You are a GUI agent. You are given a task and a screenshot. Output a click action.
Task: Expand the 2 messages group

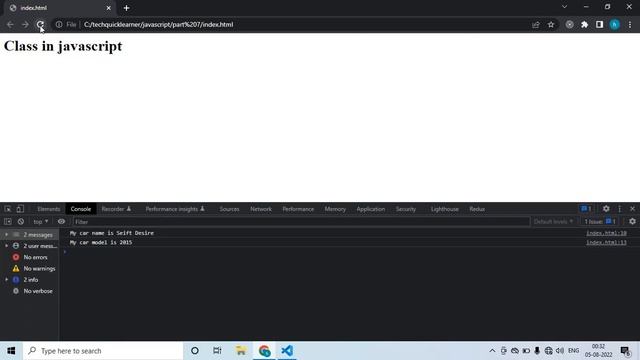(x=7, y=235)
